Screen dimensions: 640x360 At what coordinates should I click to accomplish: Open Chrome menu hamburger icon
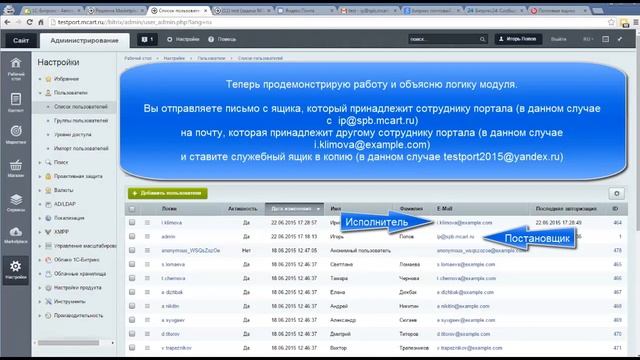pyautogui.click(x=636, y=22)
